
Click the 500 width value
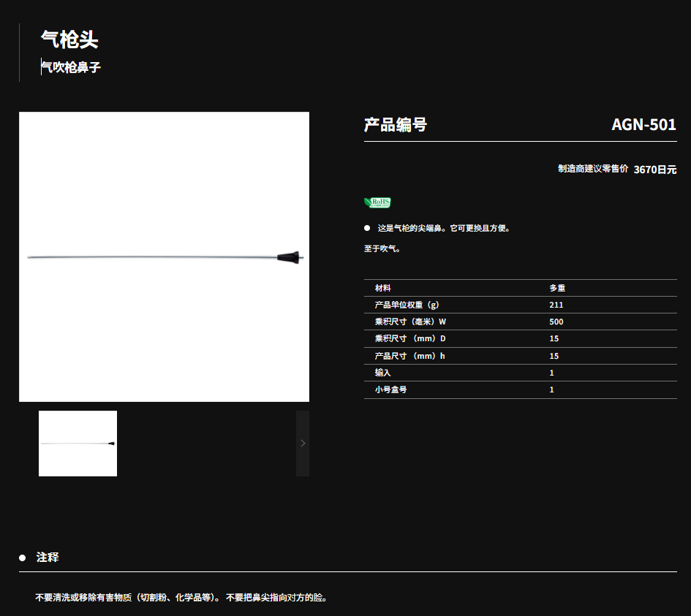[556, 322]
